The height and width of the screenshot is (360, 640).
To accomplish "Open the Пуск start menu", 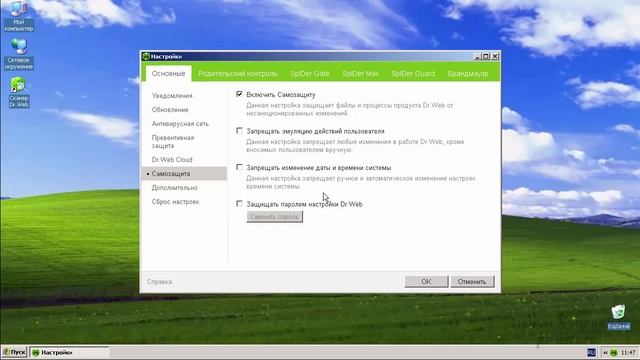I will pyautogui.click(x=14, y=352).
